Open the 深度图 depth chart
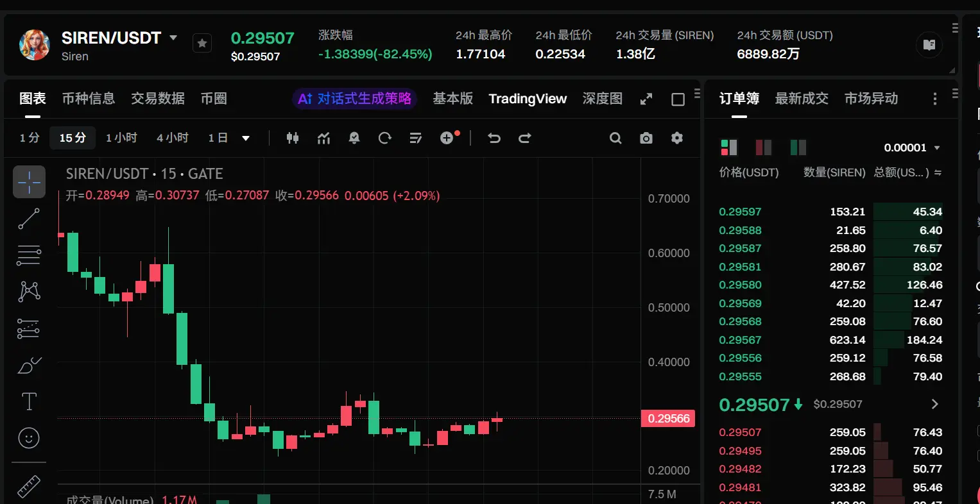 (603, 99)
